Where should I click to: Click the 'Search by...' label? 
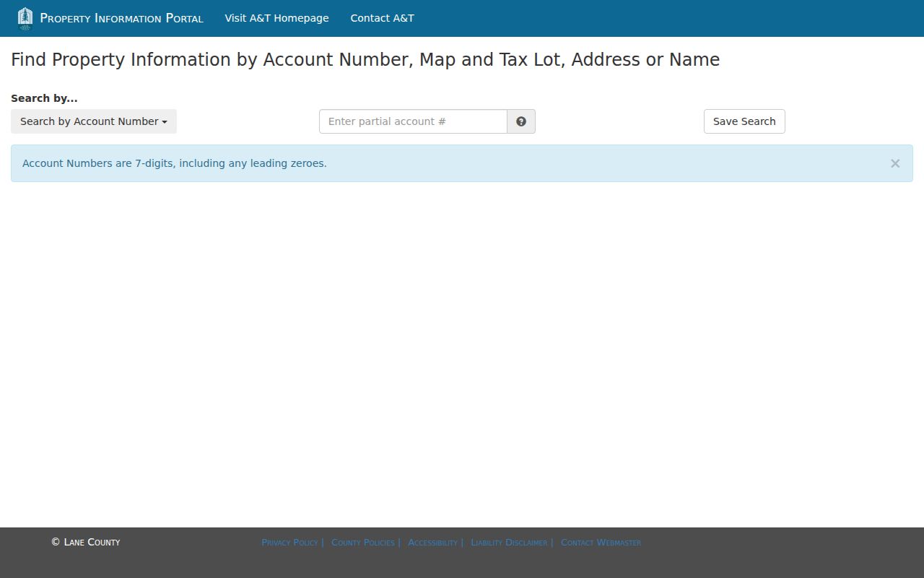(44, 98)
